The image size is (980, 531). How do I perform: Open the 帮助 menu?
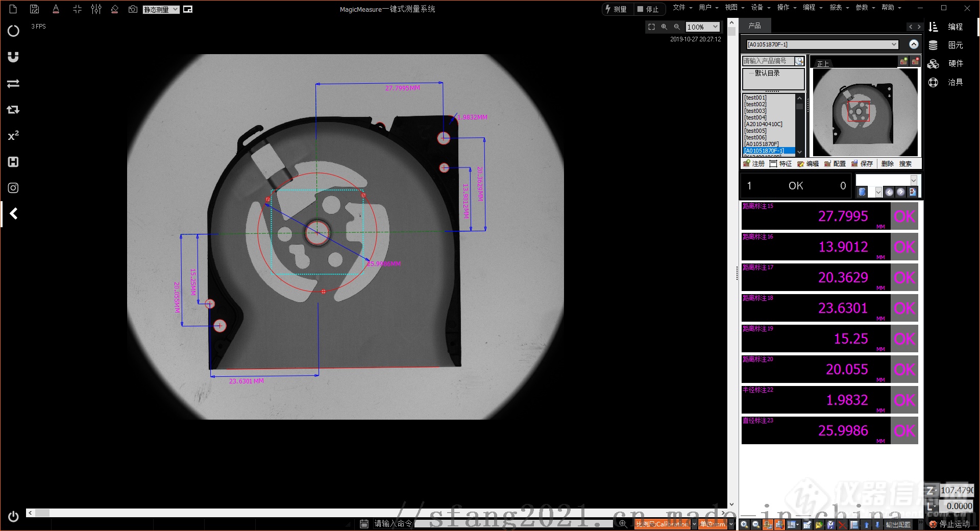[891, 8]
